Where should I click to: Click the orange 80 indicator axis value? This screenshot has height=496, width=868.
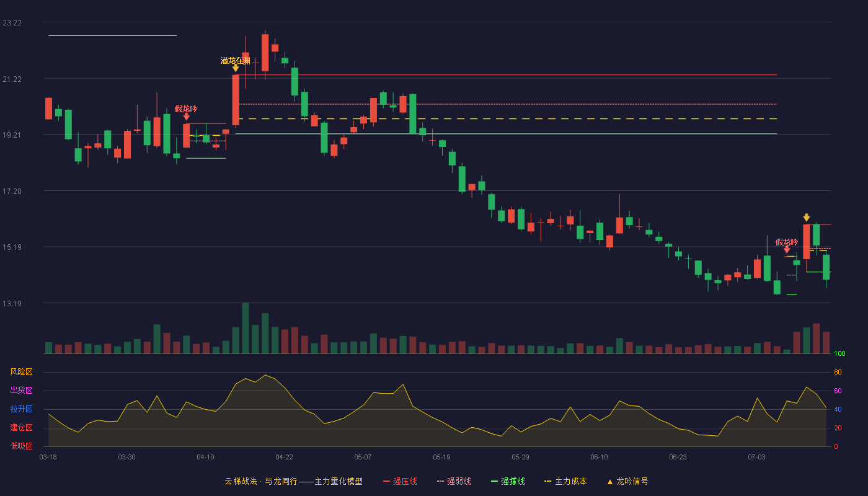838,372
